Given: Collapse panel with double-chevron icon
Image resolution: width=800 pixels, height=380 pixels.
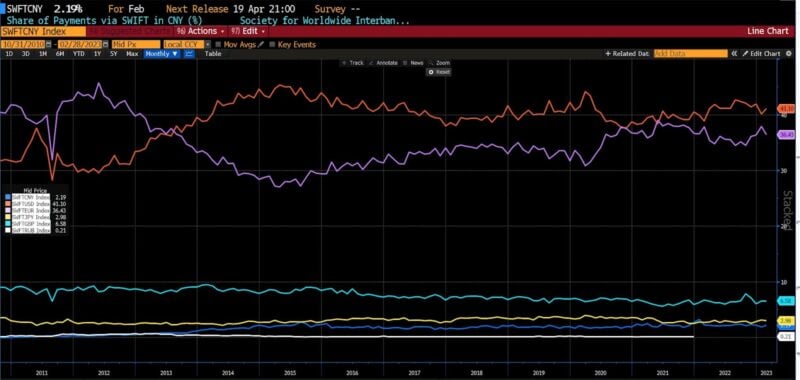Looking at the screenshot, I should click(x=734, y=53).
